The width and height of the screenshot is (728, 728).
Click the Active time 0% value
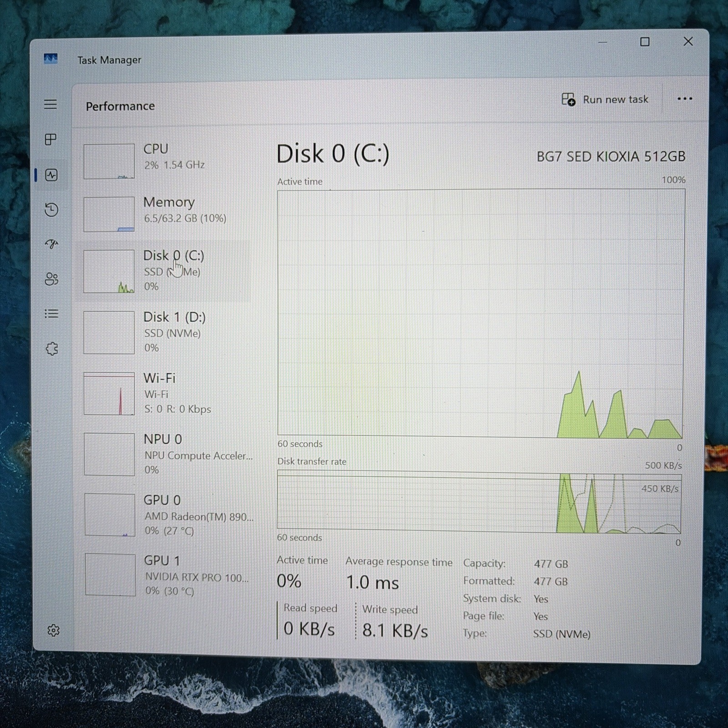(x=289, y=581)
